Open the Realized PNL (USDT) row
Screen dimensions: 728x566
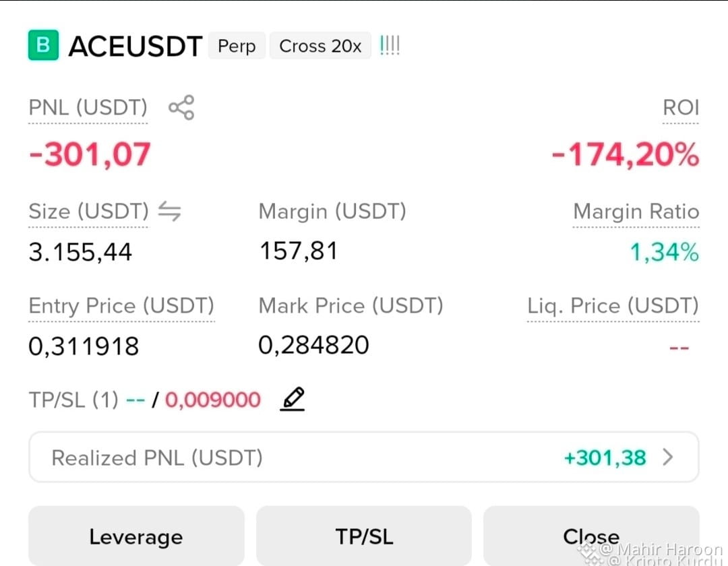364,458
